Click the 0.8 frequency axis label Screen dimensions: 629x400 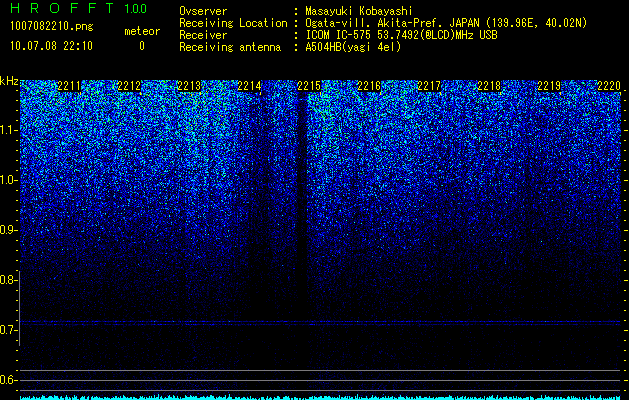(8, 280)
